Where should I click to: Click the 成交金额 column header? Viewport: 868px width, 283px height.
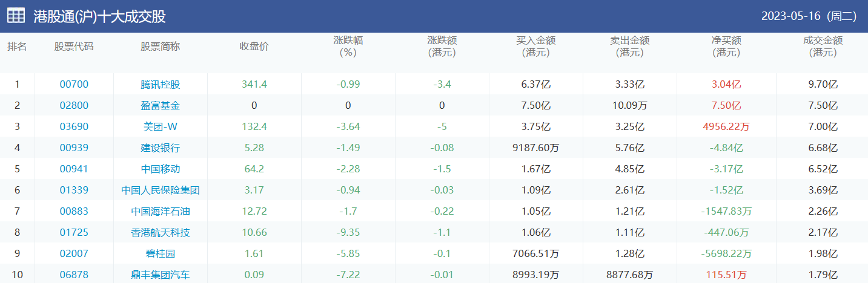pyautogui.click(x=823, y=47)
